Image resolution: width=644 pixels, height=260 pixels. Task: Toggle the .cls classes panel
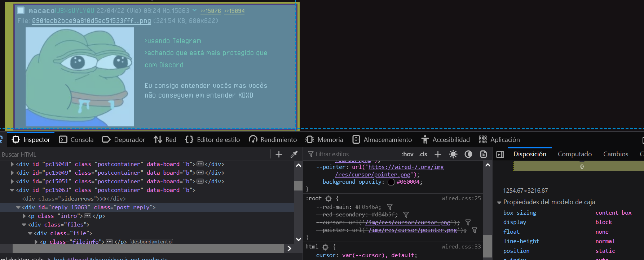(x=423, y=154)
